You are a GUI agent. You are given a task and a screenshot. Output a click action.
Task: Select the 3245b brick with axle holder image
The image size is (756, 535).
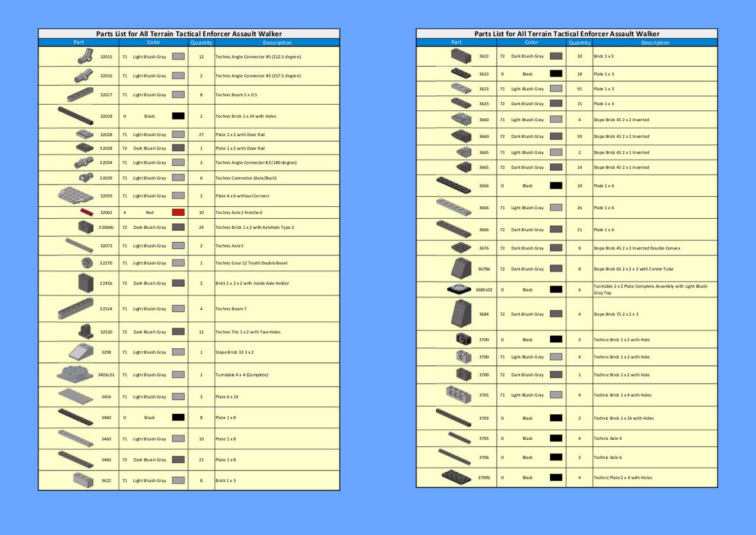[86, 283]
